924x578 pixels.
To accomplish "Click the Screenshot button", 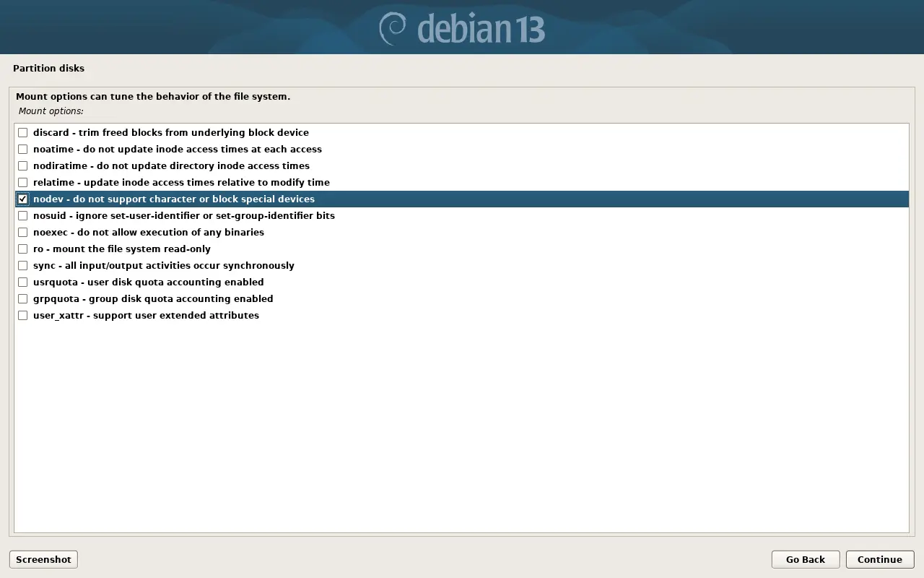I will [43, 559].
